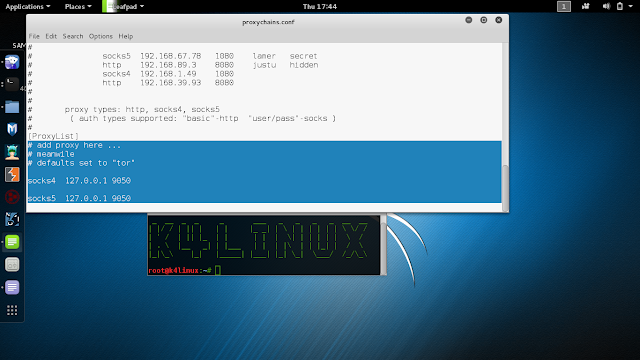
Task: Open Burp Suite from the dock
Action: [x=12, y=175]
